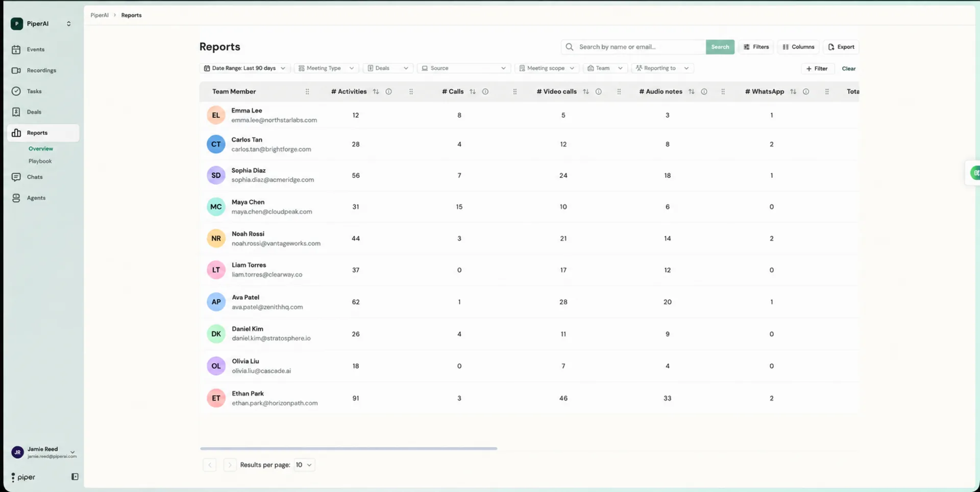Sort by # Video calls column arrows
Screen dimensions: 980x492
point(586,92)
